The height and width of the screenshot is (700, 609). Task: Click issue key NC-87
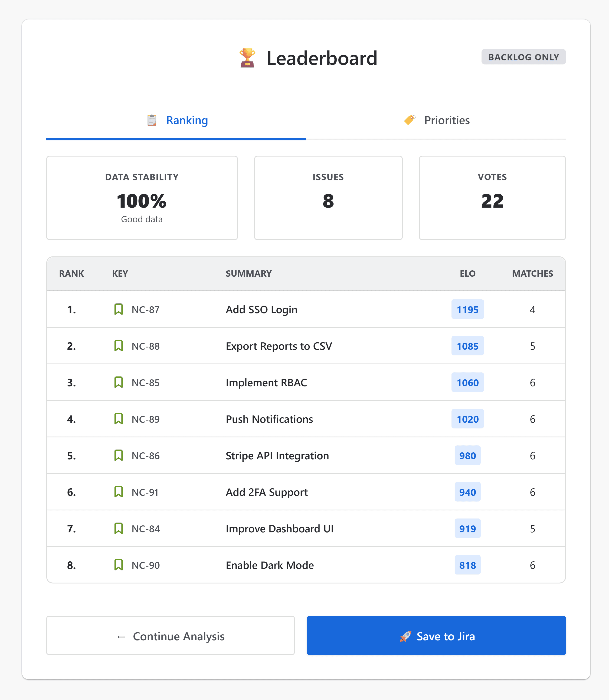[145, 310]
